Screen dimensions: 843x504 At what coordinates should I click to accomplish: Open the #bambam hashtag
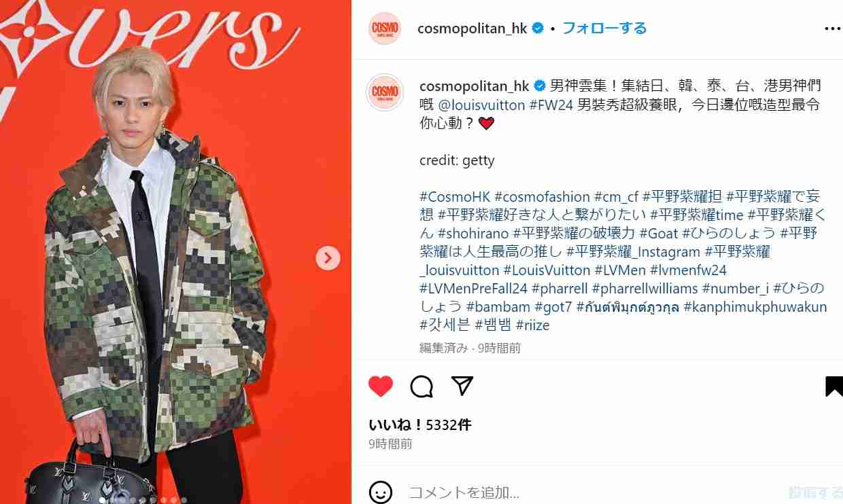point(498,307)
